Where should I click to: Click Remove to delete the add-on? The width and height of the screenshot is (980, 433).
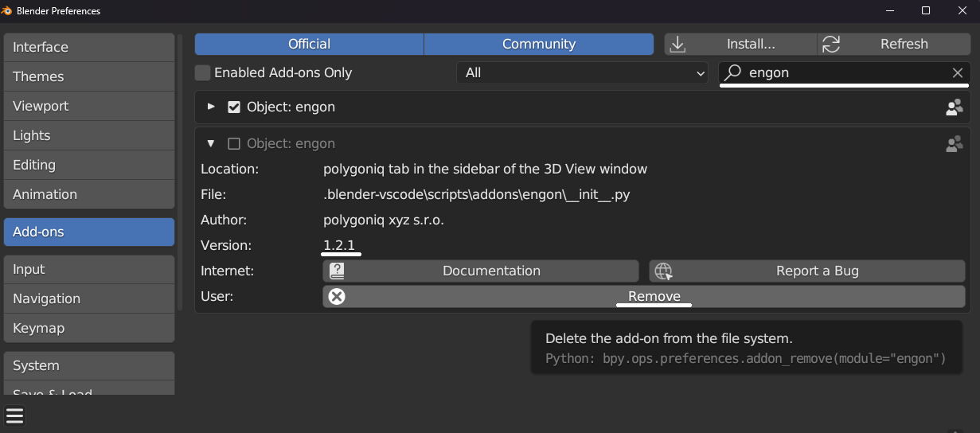coord(644,296)
